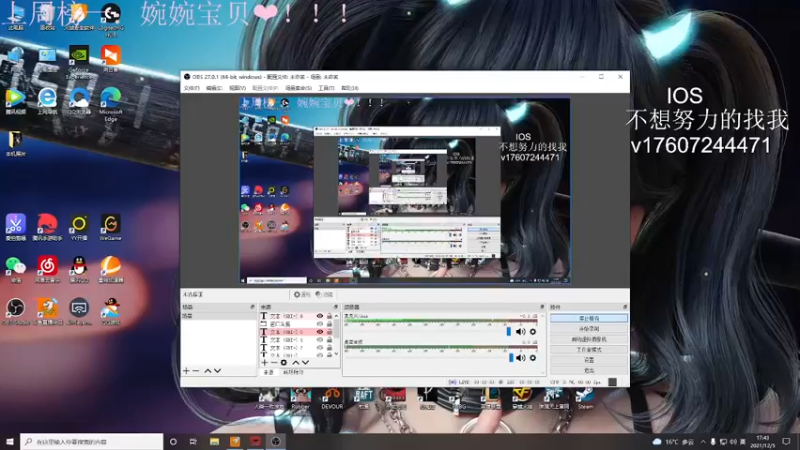This screenshot has height=450, width=800.
Task: Pop out the Scenes dock using its float icon
Action: [252, 307]
